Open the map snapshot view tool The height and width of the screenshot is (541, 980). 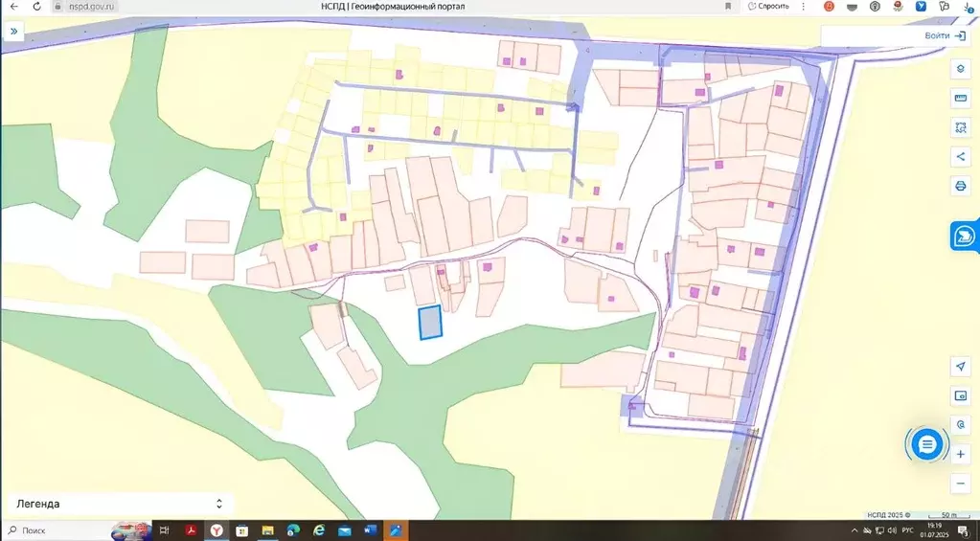click(x=961, y=395)
